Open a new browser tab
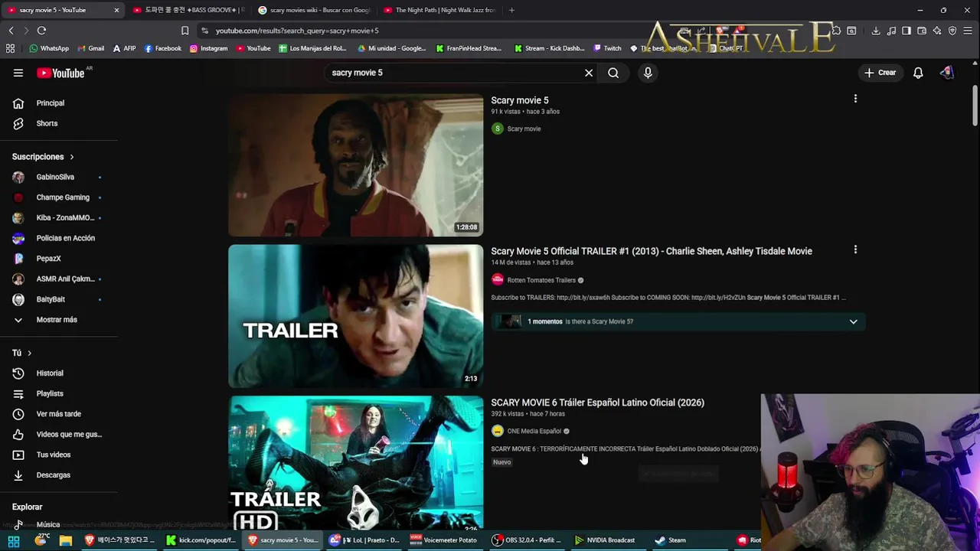The height and width of the screenshot is (551, 980). 511,10
